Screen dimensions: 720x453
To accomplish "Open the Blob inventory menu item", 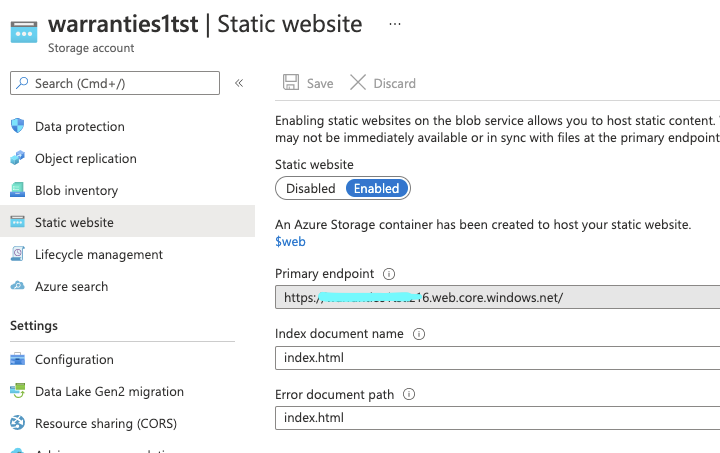I will click(76, 190).
